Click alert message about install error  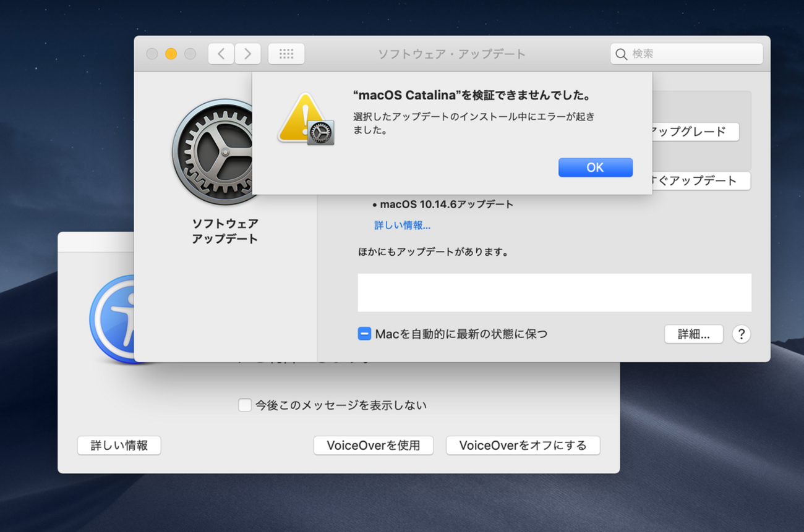click(x=474, y=123)
